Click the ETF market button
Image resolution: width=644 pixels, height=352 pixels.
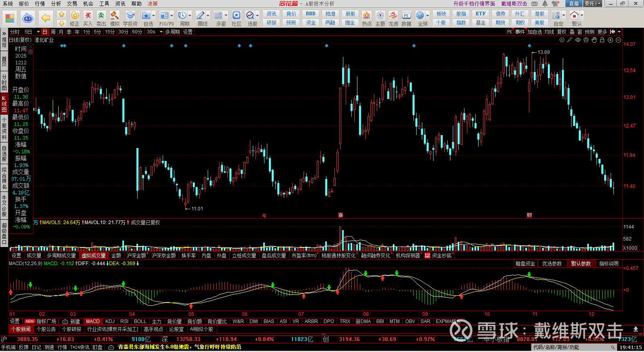coord(481,14)
